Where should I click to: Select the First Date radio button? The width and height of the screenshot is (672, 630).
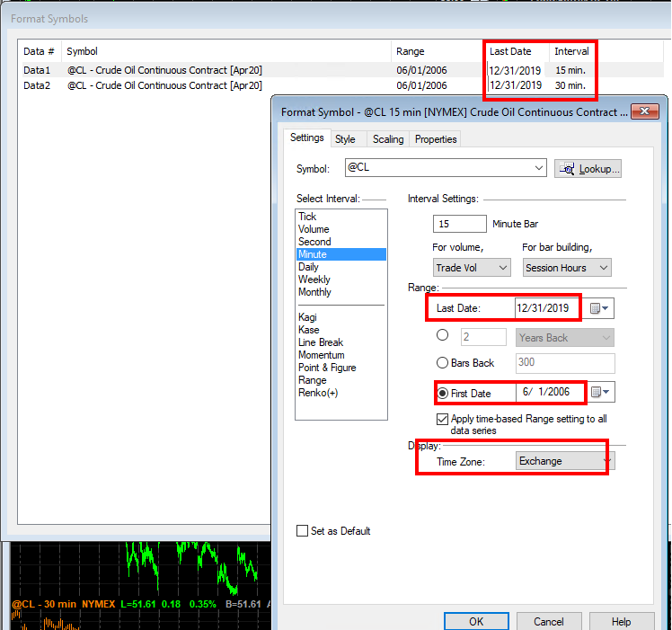coord(442,394)
